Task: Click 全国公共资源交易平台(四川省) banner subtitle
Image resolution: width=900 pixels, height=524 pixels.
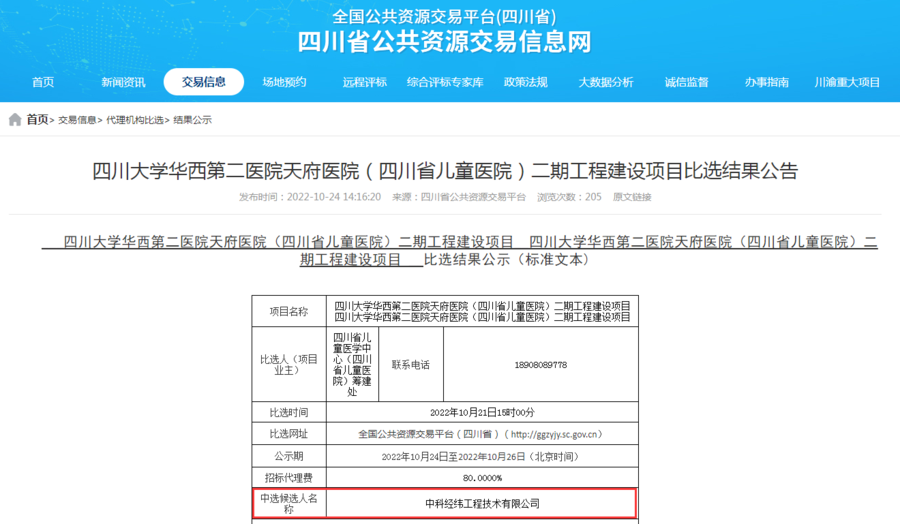Action: coord(445,17)
